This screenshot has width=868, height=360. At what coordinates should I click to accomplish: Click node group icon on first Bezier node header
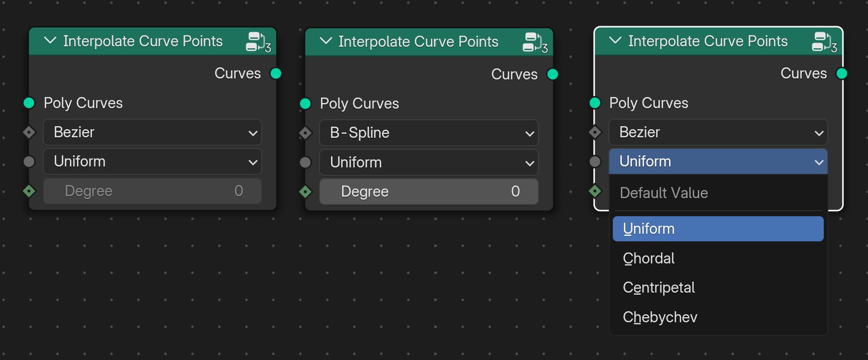click(x=258, y=42)
